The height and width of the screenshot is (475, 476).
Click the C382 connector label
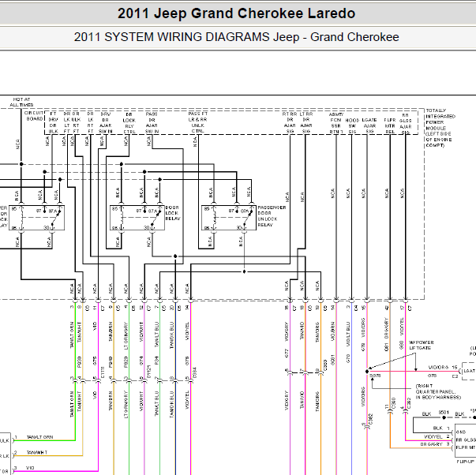pos(370,419)
